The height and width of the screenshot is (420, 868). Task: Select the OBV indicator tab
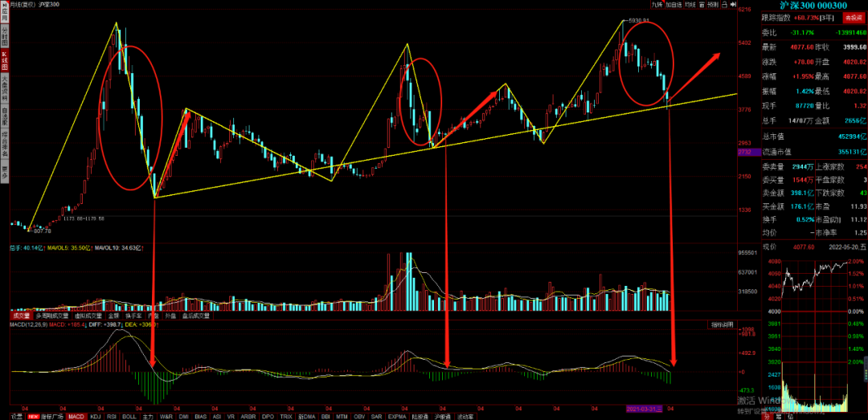coord(359,416)
